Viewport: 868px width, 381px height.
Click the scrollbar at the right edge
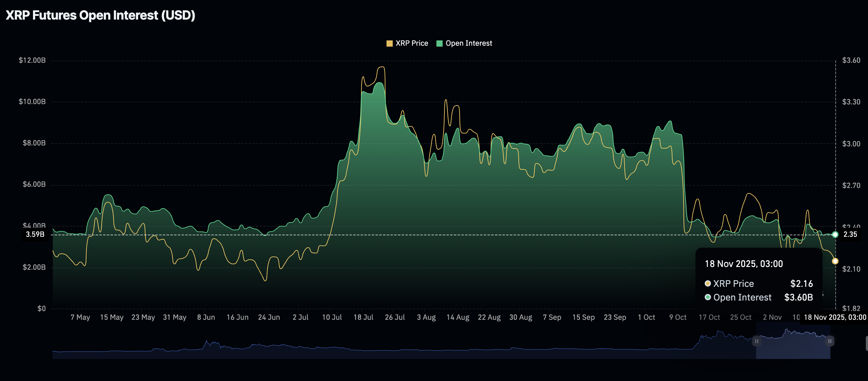866,343
